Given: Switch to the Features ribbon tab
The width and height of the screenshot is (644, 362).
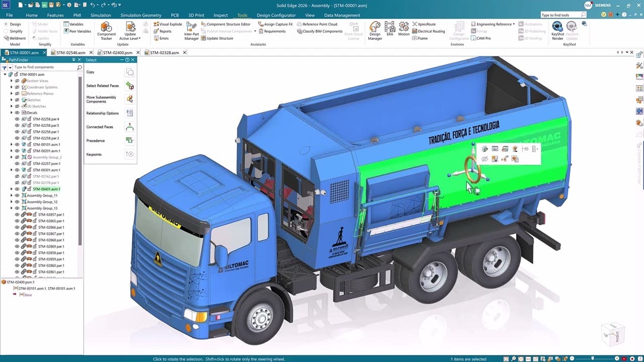Looking at the screenshot, I should [55, 15].
